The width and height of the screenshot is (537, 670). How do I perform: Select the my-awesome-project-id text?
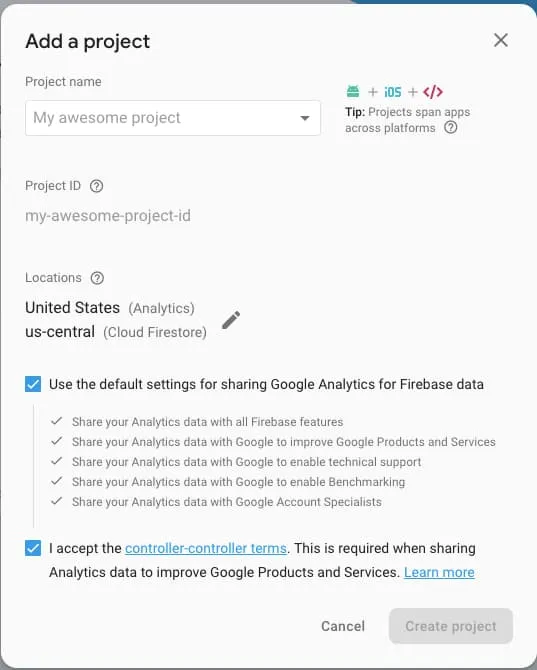108,216
